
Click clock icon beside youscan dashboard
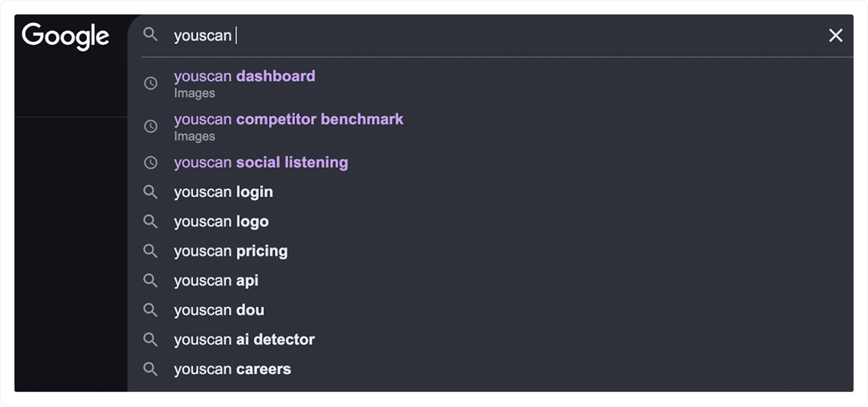pos(151,83)
